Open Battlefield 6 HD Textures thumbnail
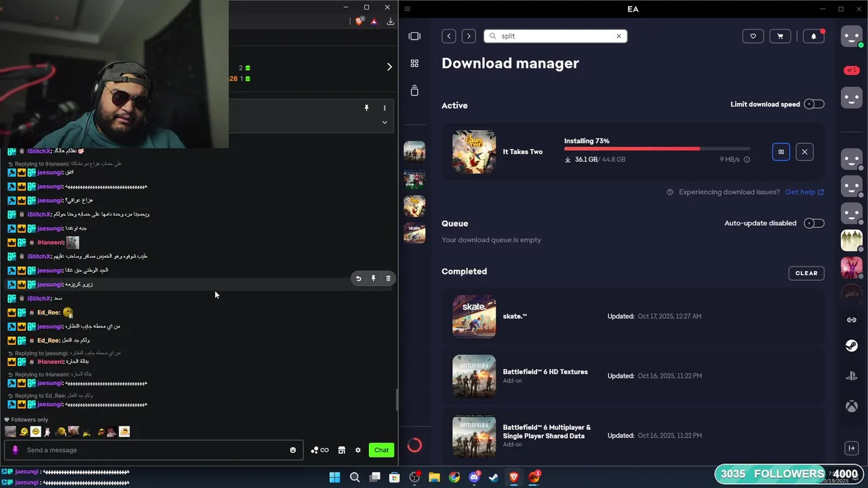This screenshot has width=868, height=488. [x=474, y=375]
